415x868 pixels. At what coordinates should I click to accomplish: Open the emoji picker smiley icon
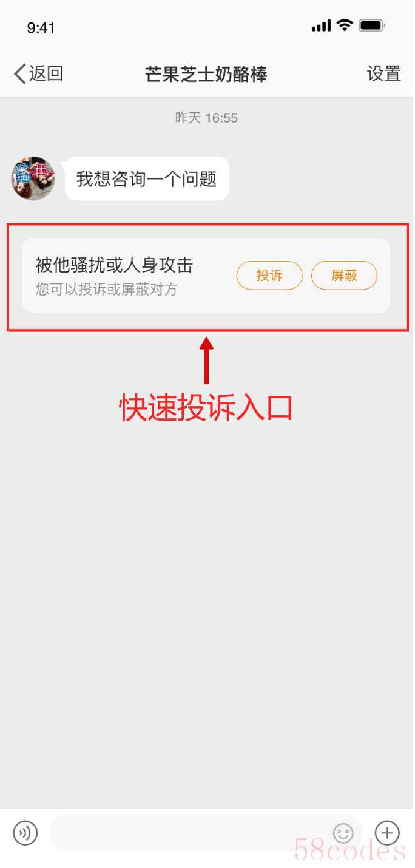(343, 833)
